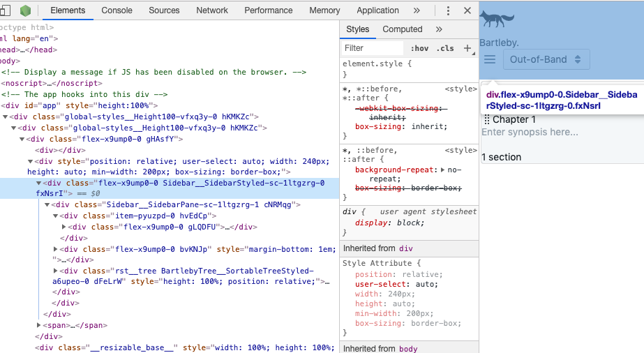Screen dimensions: 644x353
Task: Open the Performance tab
Action: pyautogui.click(x=269, y=10)
